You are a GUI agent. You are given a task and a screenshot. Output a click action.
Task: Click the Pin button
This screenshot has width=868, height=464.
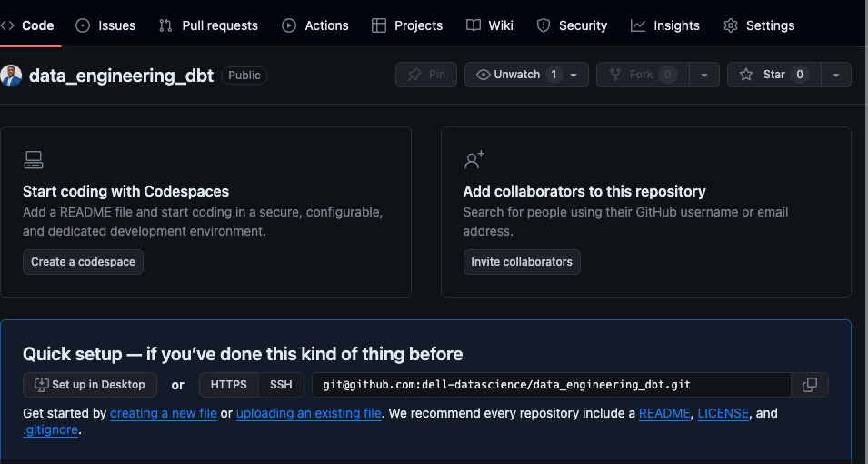[x=425, y=75]
